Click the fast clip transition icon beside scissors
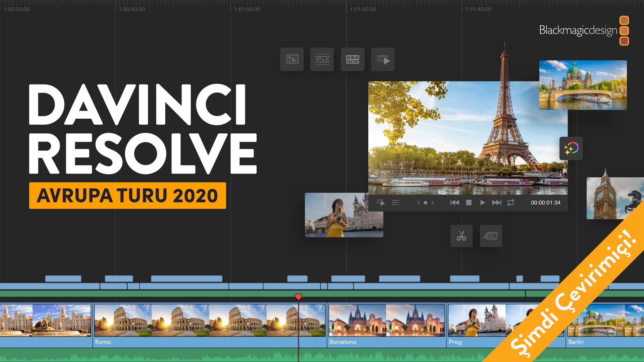 tap(491, 236)
